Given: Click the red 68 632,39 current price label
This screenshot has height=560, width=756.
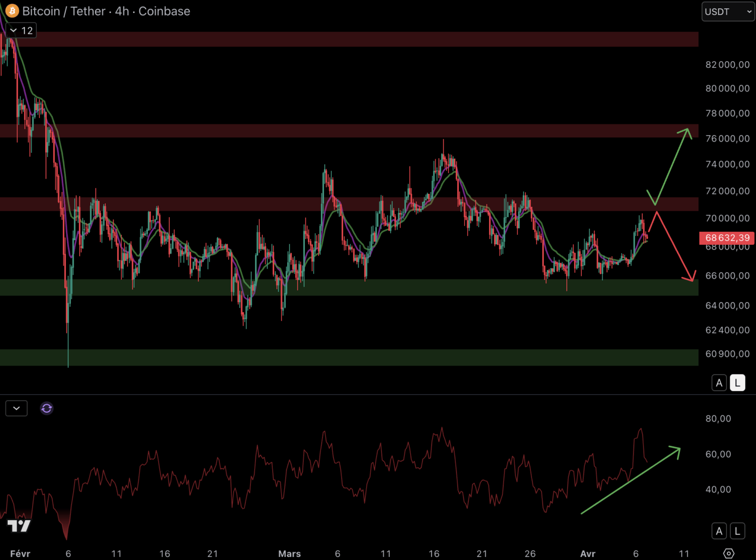Looking at the screenshot, I should coord(727,238).
